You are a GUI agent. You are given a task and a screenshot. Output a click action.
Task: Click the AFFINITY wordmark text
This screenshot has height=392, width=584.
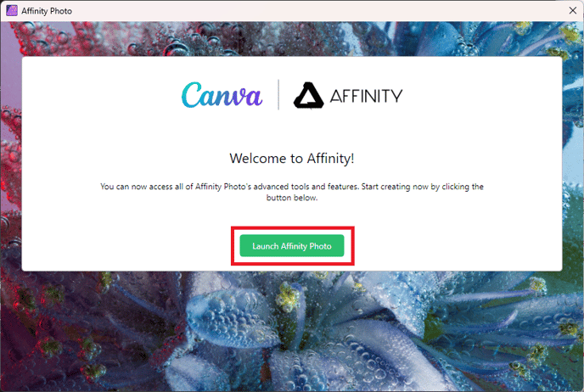tap(366, 96)
